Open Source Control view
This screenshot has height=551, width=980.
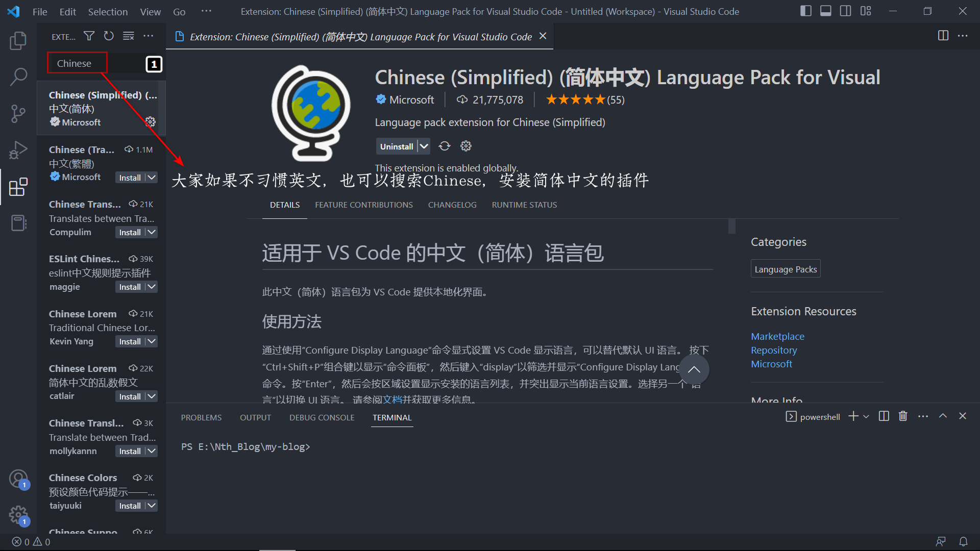[x=18, y=114]
